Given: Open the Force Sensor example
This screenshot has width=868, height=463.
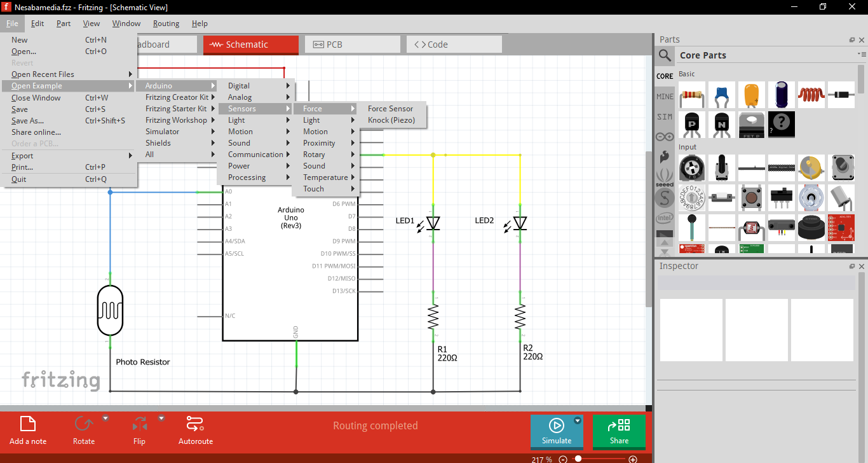Looking at the screenshot, I should 390,109.
